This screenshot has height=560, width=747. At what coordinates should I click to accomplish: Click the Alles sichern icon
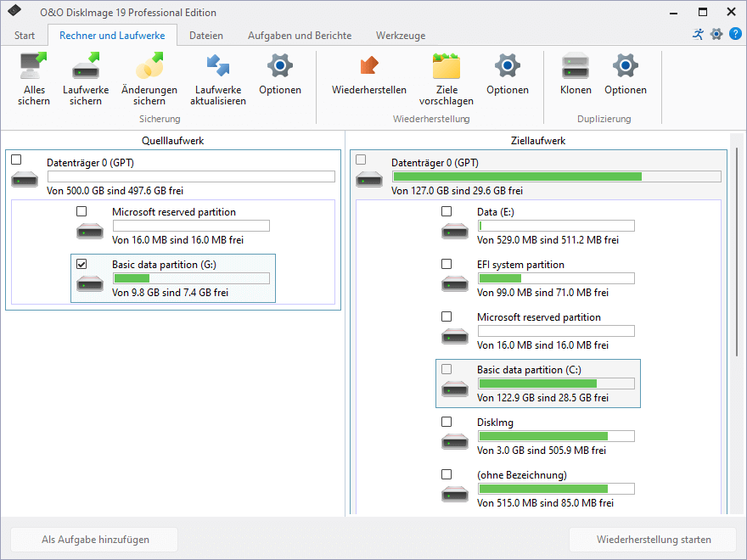click(34, 65)
